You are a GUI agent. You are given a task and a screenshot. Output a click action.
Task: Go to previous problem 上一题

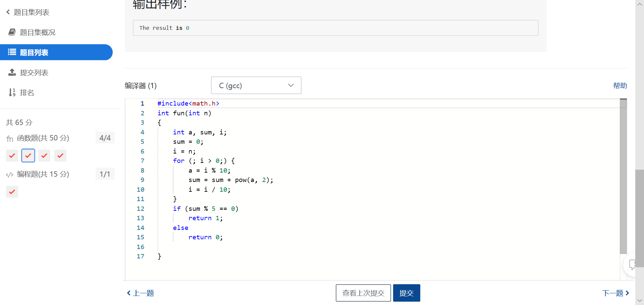point(141,293)
